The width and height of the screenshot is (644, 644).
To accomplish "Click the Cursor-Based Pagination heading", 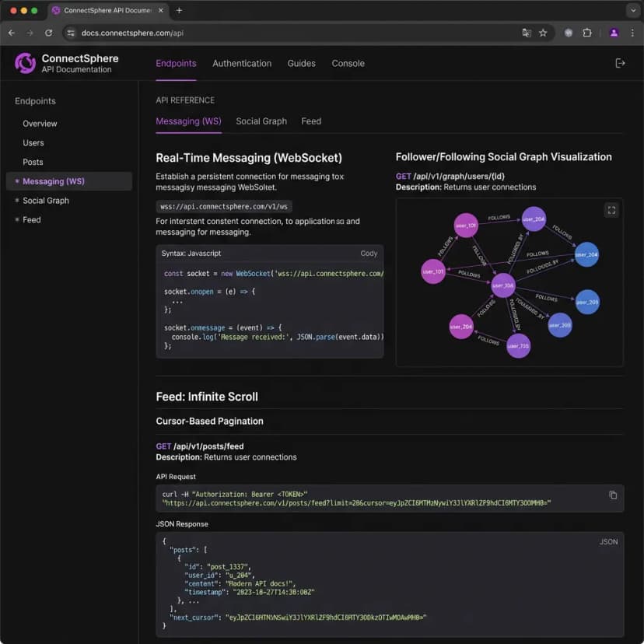I will [x=209, y=421].
